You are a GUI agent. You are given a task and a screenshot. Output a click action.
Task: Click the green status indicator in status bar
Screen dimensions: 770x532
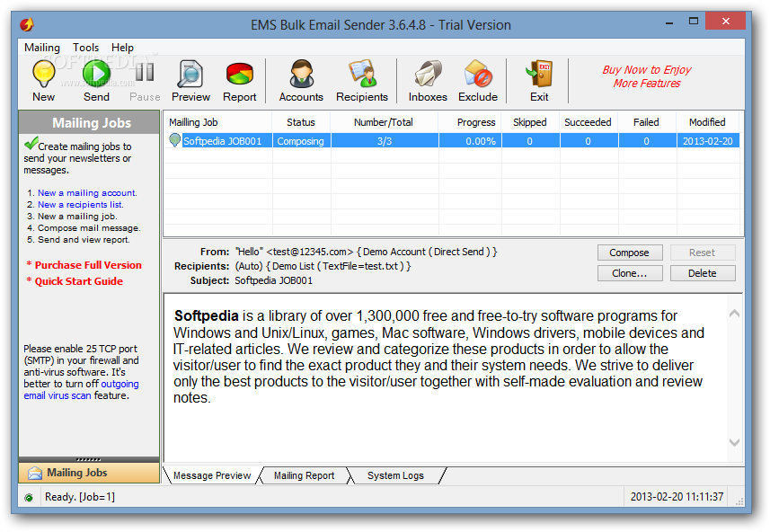click(x=29, y=498)
